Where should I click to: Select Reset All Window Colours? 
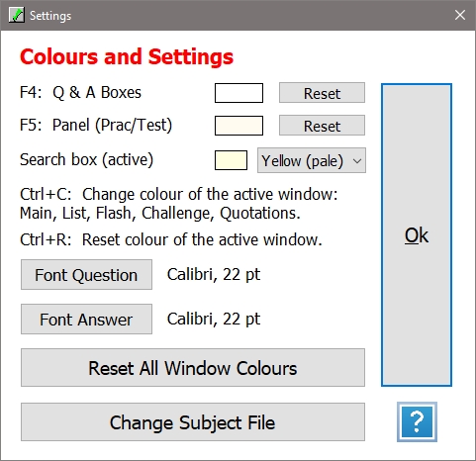[x=193, y=368]
